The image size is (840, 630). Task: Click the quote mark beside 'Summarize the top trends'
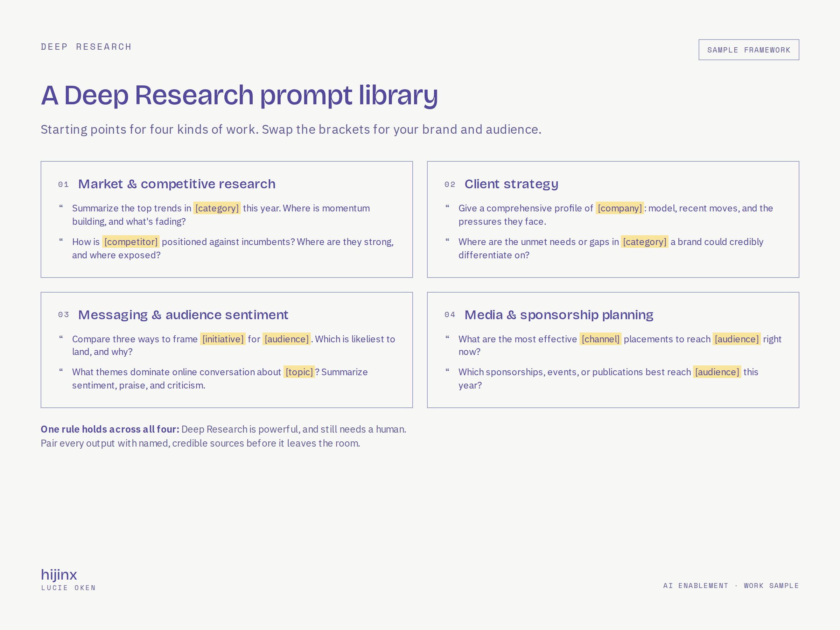[61, 206]
